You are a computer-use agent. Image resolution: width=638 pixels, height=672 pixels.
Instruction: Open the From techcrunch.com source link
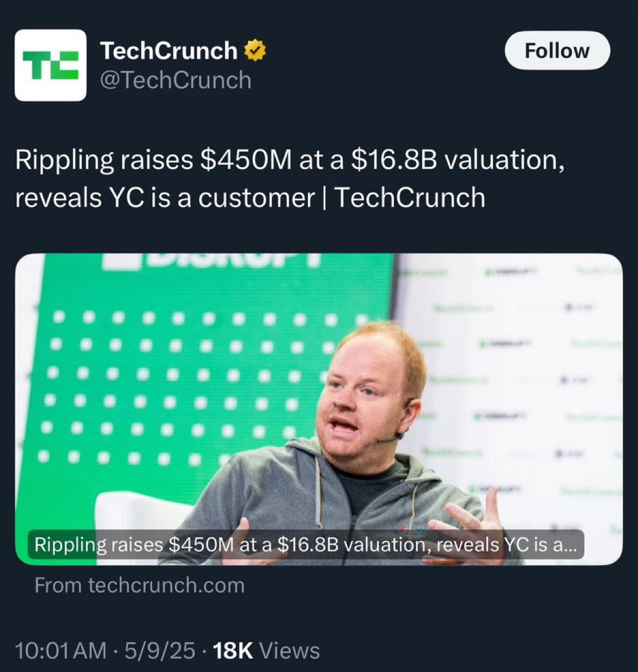tap(139, 585)
